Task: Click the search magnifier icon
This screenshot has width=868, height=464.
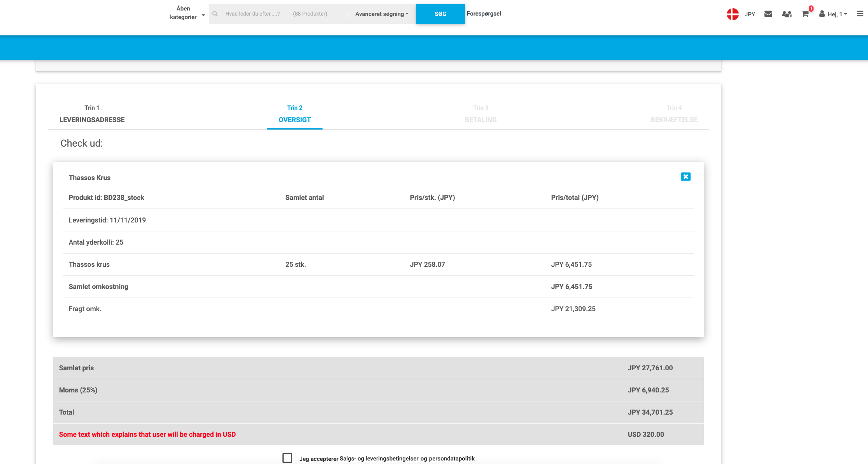Action: click(215, 14)
